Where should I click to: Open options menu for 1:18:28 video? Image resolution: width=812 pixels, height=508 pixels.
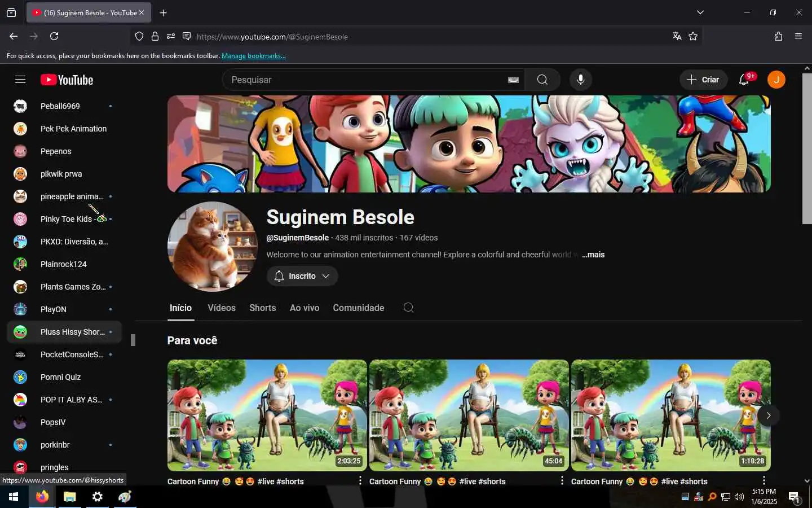click(764, 480)
